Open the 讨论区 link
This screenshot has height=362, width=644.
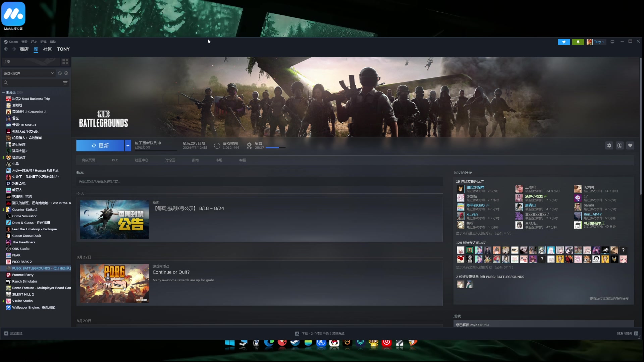(x=170, y=160)
